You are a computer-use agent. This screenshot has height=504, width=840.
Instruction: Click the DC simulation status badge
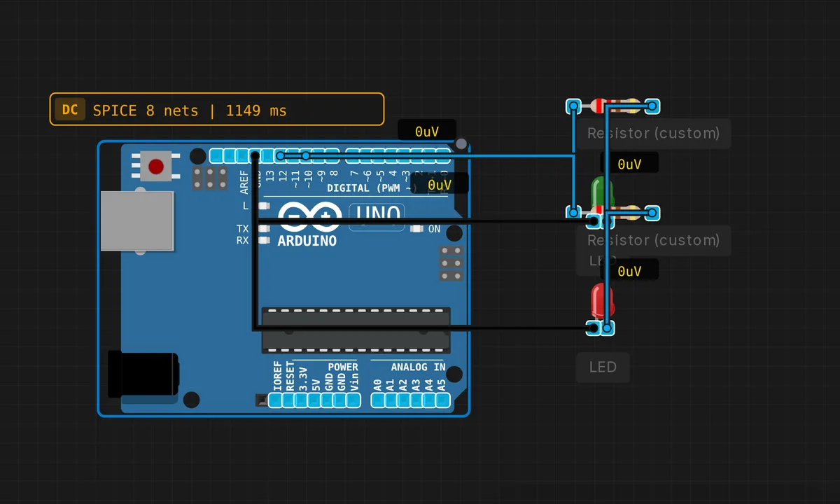70,110
